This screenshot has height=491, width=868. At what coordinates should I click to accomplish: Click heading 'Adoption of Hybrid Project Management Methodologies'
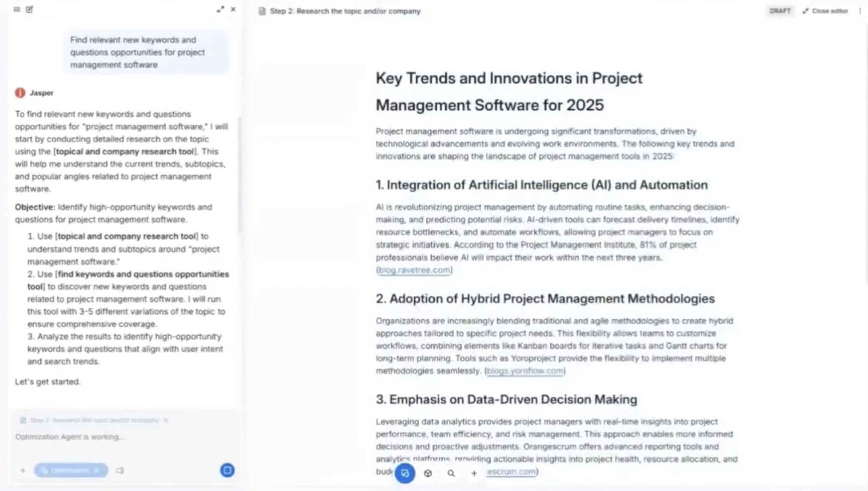[545, 299]
